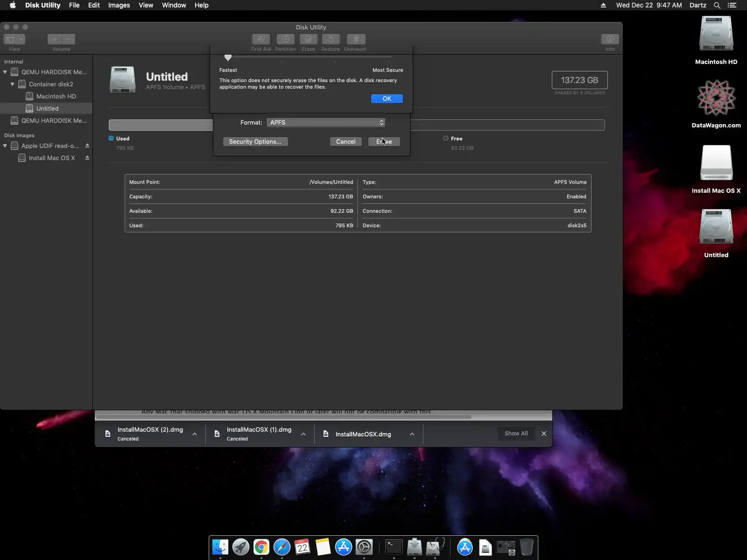The image size is (747, 560).
Task: Click the Partition toolbar icon
Action: pos(285,39)
